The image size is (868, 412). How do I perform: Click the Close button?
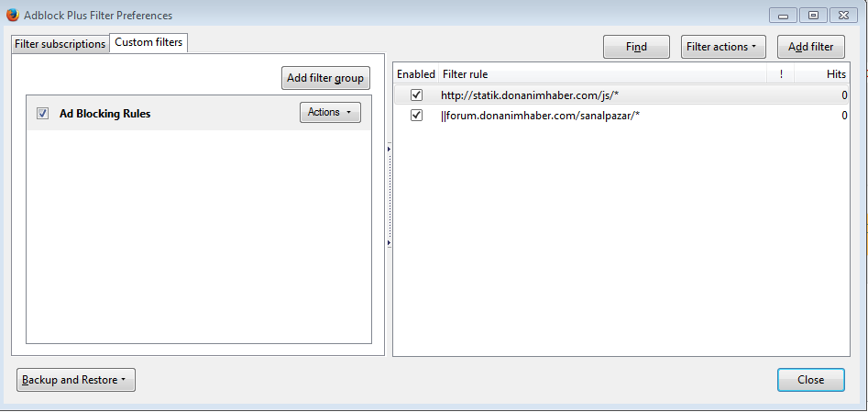click(810, 380)
